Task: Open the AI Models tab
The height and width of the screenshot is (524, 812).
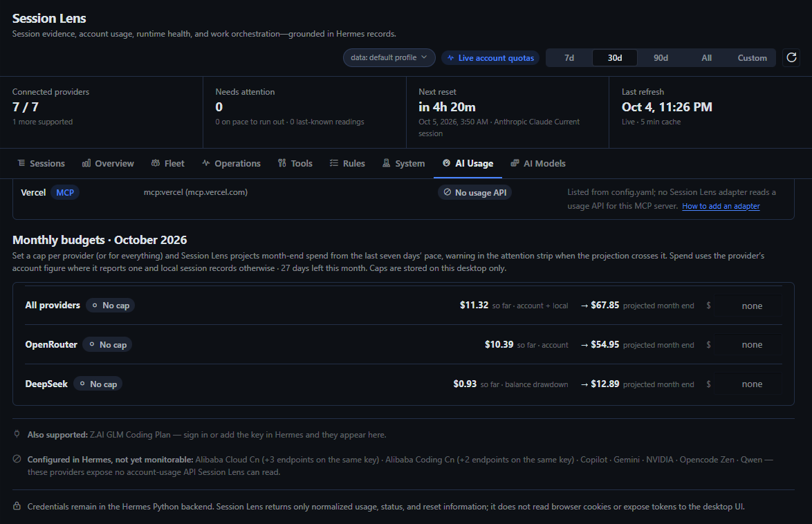Action: click(x=538, y=163)
